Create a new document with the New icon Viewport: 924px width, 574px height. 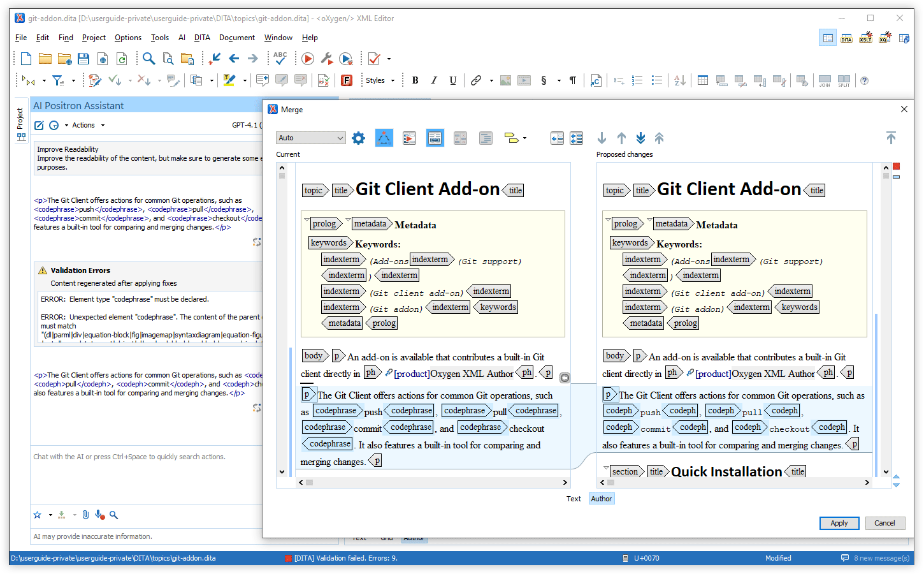point(26,59)
